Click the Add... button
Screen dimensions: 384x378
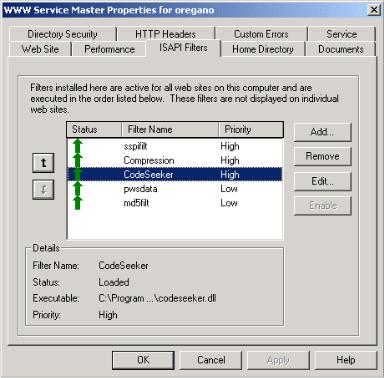pyautogui.click(x=322, y=132)
